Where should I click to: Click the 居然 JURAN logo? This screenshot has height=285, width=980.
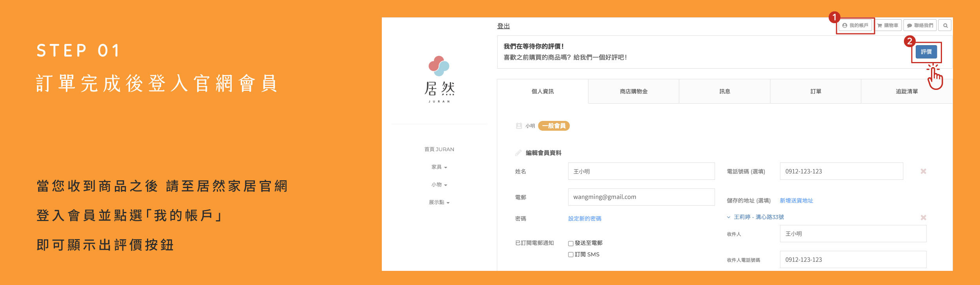tap(439, 79)
